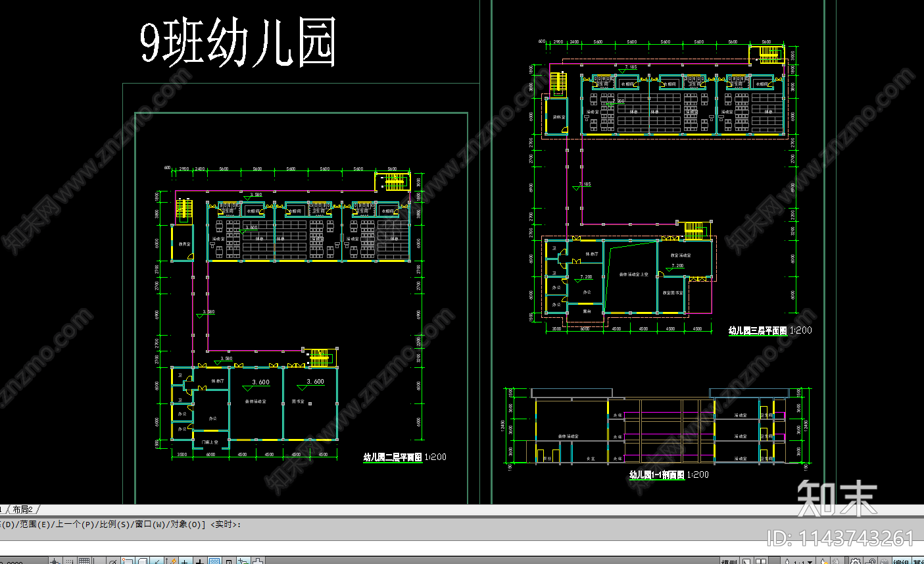Toggle Object Snap in status bar

(x=127, y=561)
